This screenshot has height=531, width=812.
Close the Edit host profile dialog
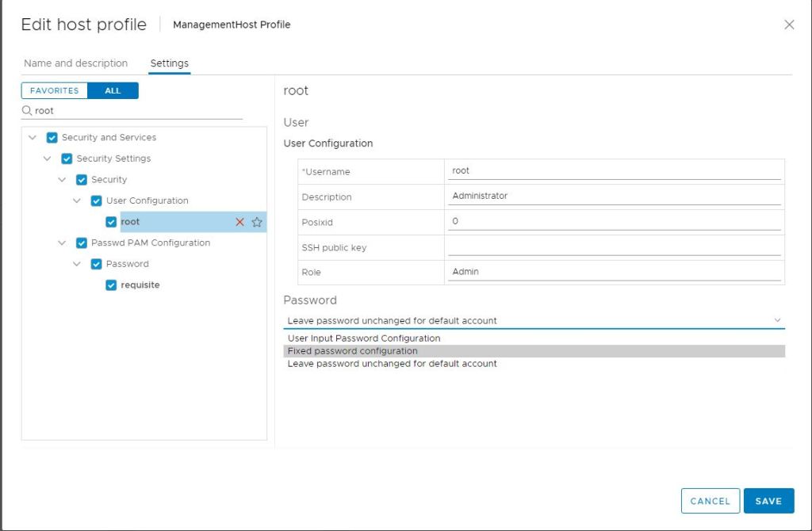tap(789, 25)
